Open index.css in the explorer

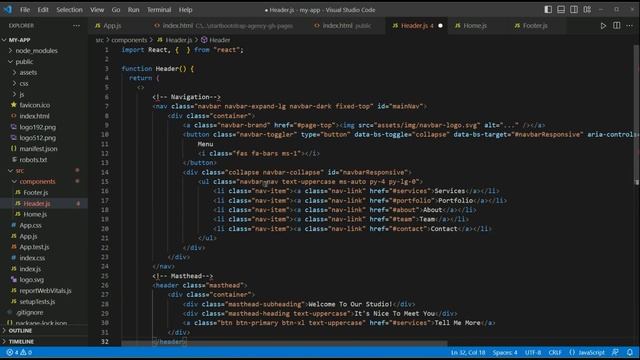pyautogui.click(x=44, y=258)
